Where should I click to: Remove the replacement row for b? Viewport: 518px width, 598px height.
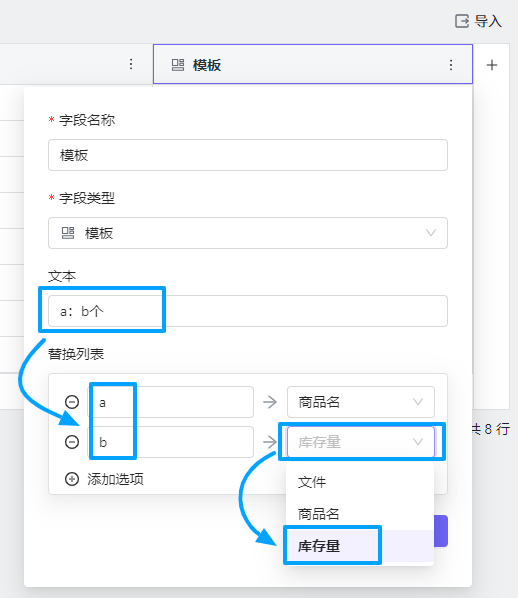pyautogui.click(x=72, y=442)
